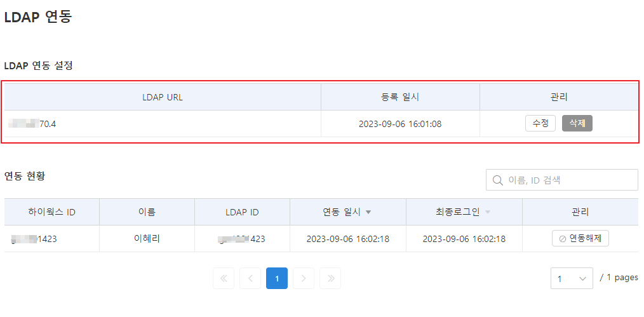
Task: Click the registration date 2023-09-06 16:01:08 cell
Action: point(400,124)
